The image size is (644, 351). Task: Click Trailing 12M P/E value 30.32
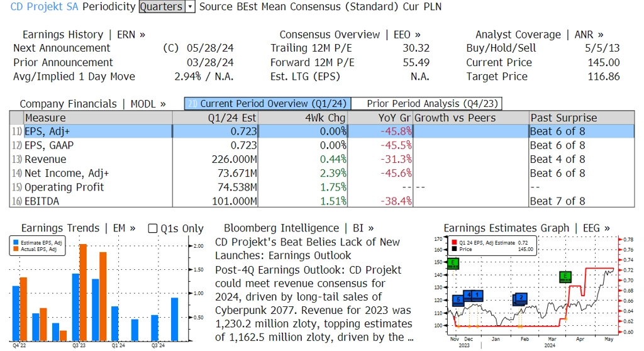[416, 48]
